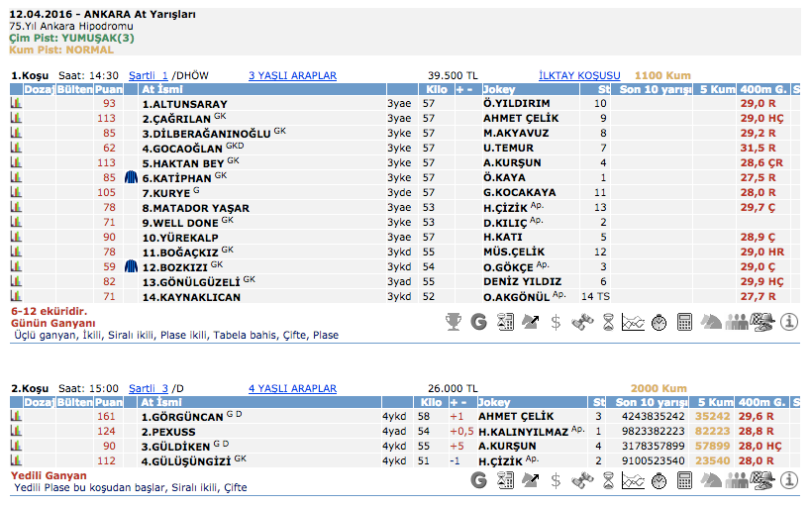The image size is (812, 507).
Task: Open the 3 YAŞLI ARAPLAR link
Action: 292,75
